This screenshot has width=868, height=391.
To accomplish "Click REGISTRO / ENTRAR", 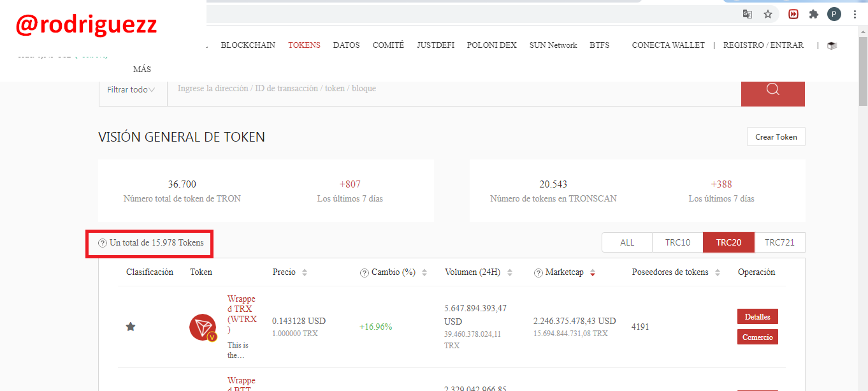I will (x=763, y=45).
